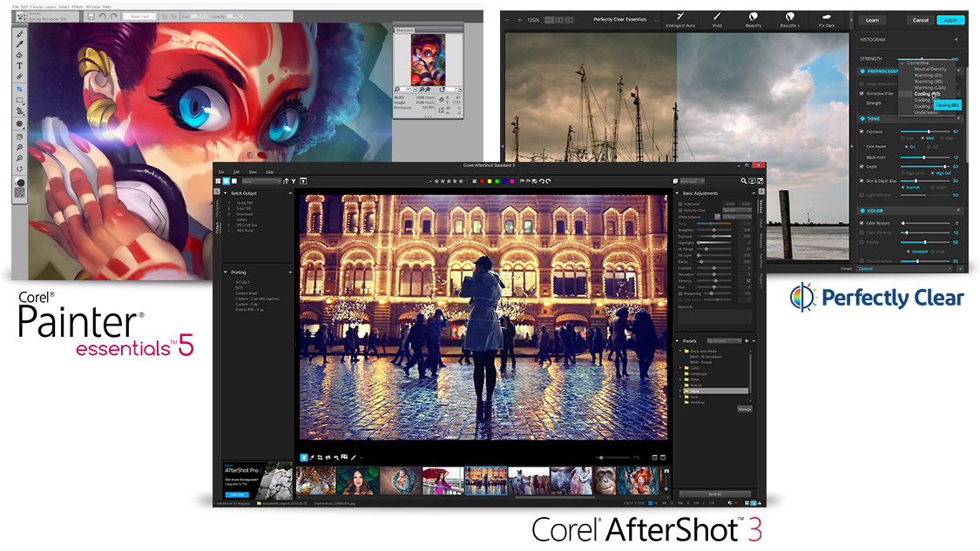980x551 pixels.
Task: Collapse the Batch Output panel in AfterShot
Action: [226, 193]
